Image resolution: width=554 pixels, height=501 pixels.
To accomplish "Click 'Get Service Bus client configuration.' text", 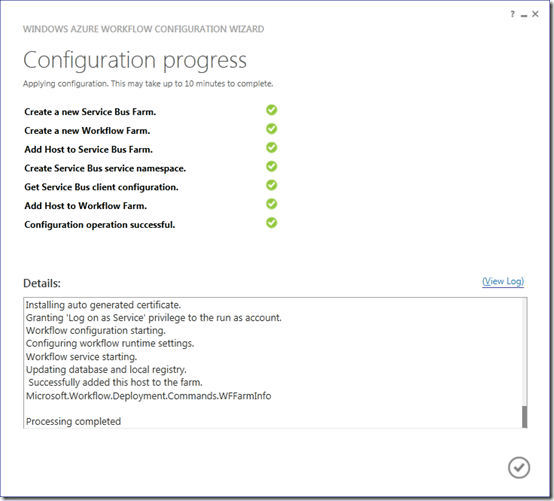I will pos(101,187).
